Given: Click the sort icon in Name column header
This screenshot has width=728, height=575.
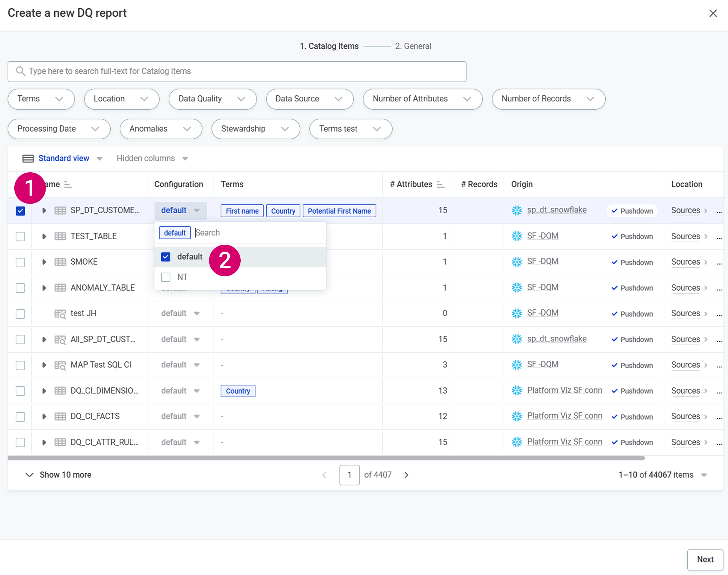Looking at the screenshot, I should [68, 185].
